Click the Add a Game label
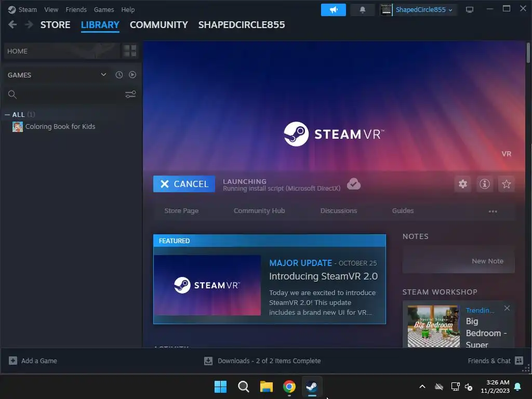532x399 pixels. pyautogui.click(x=39, y=361)
